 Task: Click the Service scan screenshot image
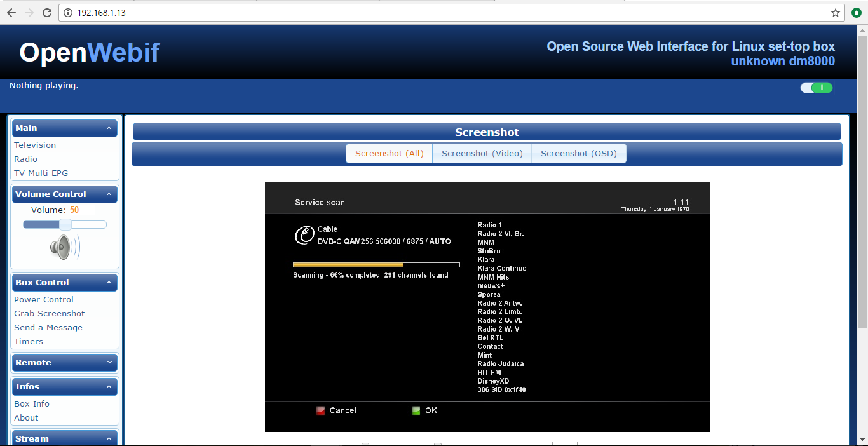coord(487,307)
